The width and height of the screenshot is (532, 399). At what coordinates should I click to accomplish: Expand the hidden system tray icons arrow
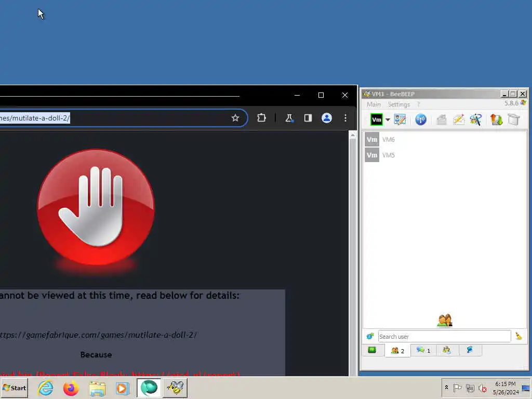coord(446,388)
